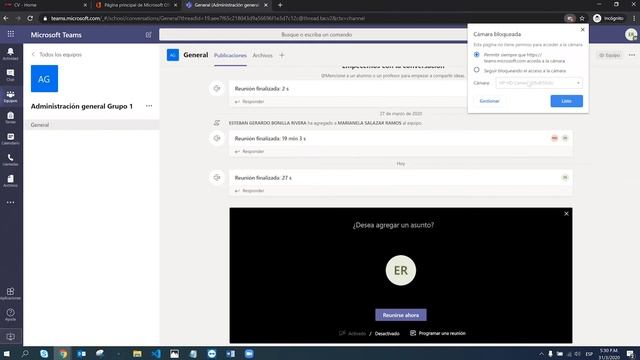Viewport: 640px width, 360px height.
Task: Add a subject in ¿Desea agregar un asunto? field
Action: click(x=393, y=225)
